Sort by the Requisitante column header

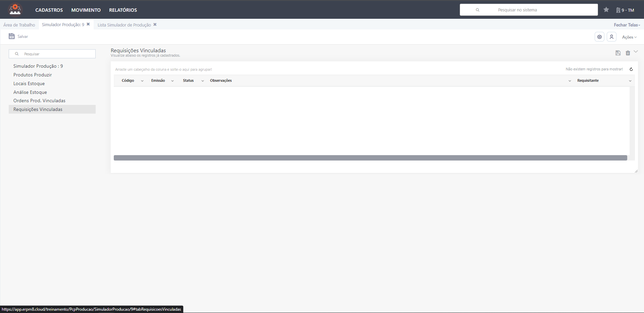click(588, 80)
